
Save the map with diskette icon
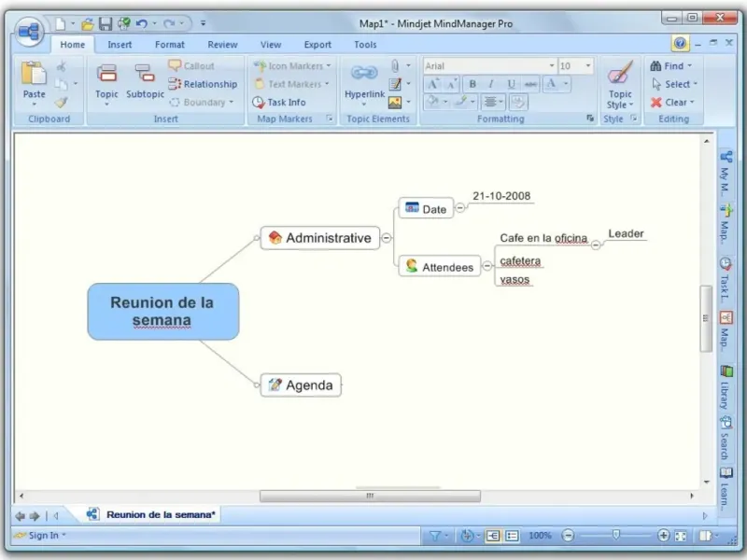point(106,23)
